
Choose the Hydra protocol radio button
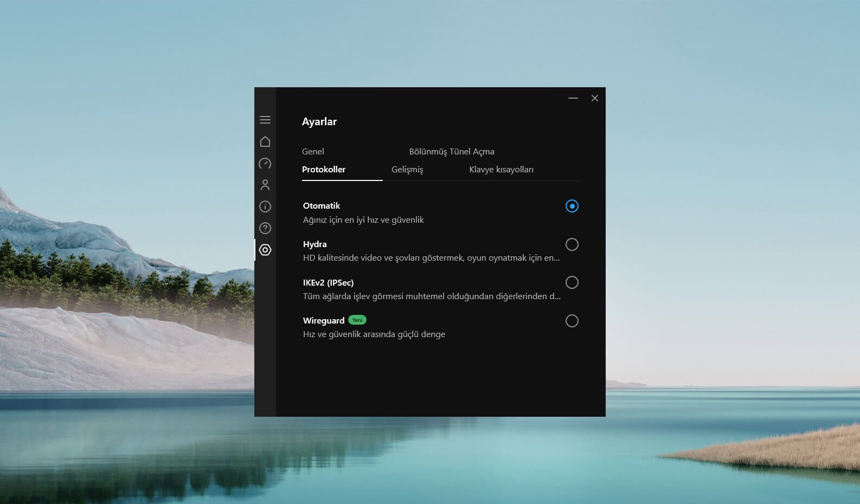point(572,244)
